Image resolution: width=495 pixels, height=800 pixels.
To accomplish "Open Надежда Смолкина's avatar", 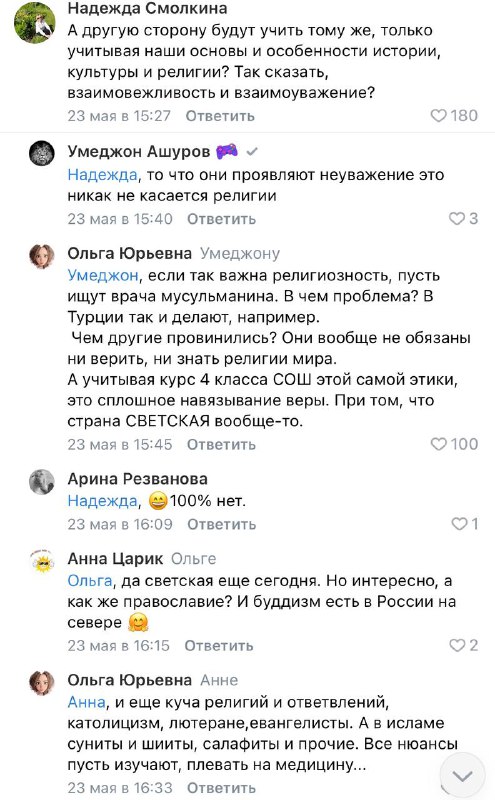I will 34,23.
